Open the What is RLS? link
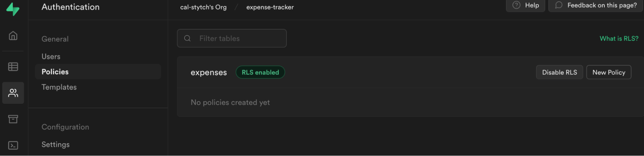644x156 pixels. [x=619, y=38]
